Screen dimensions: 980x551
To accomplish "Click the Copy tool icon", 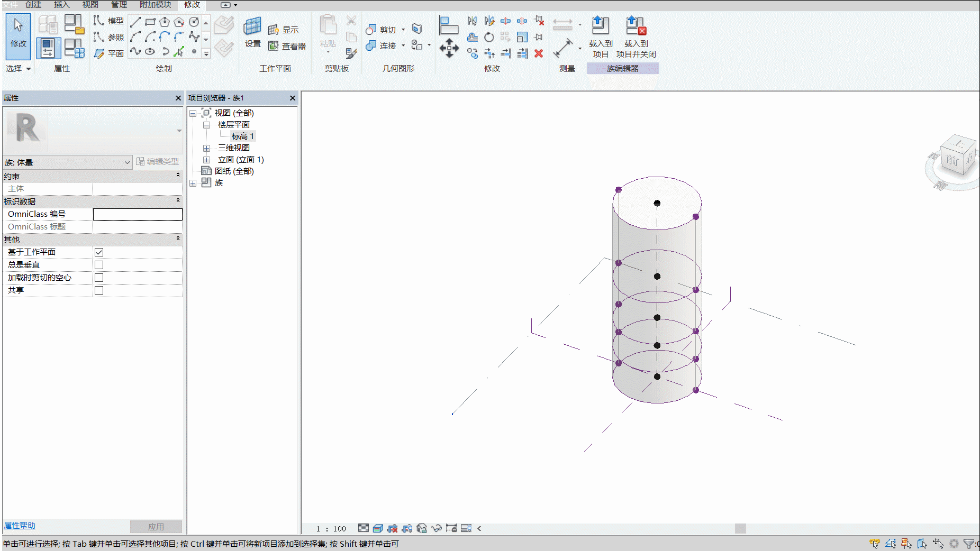I will click(x=472, y=53).
